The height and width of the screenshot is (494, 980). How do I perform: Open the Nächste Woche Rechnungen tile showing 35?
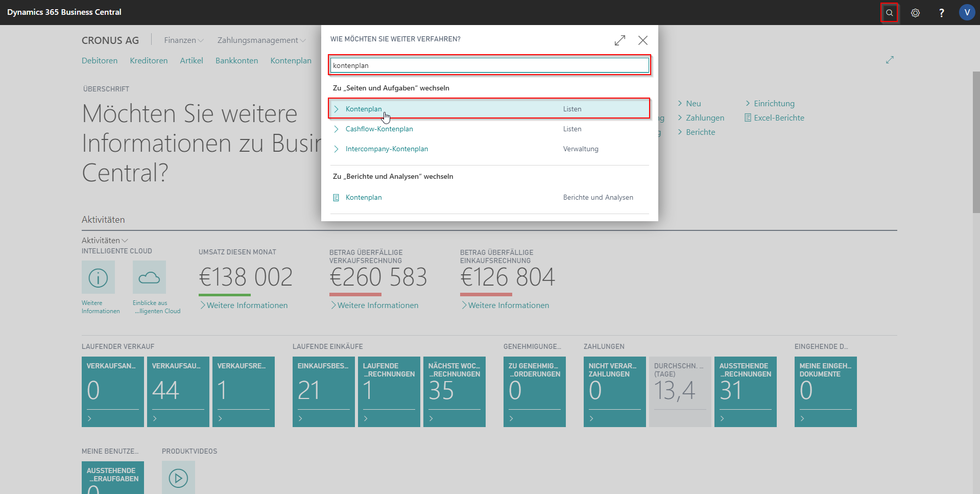(x=455, y=392)
